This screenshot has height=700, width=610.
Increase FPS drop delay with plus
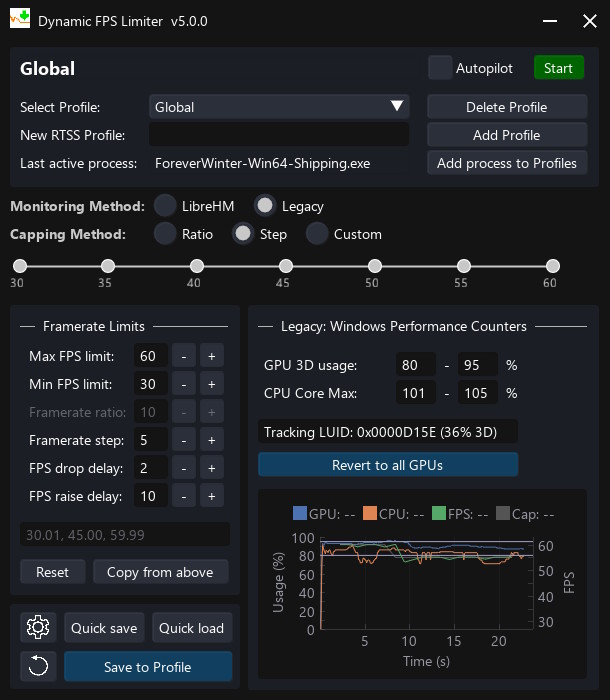[212, 468]
